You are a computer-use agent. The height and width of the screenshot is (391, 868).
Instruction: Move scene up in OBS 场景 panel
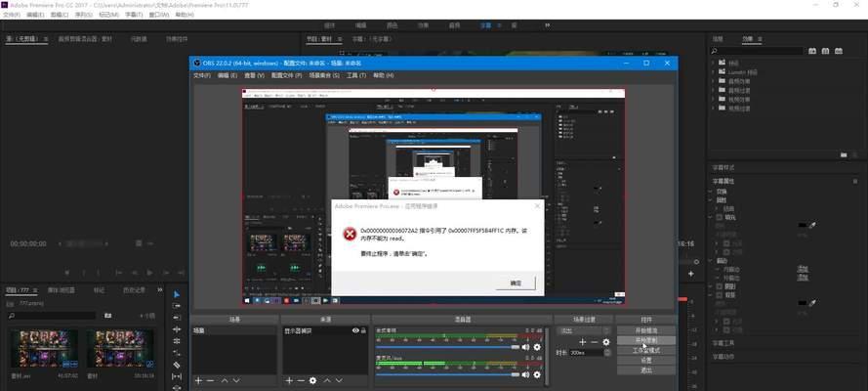tap(225, 380)
